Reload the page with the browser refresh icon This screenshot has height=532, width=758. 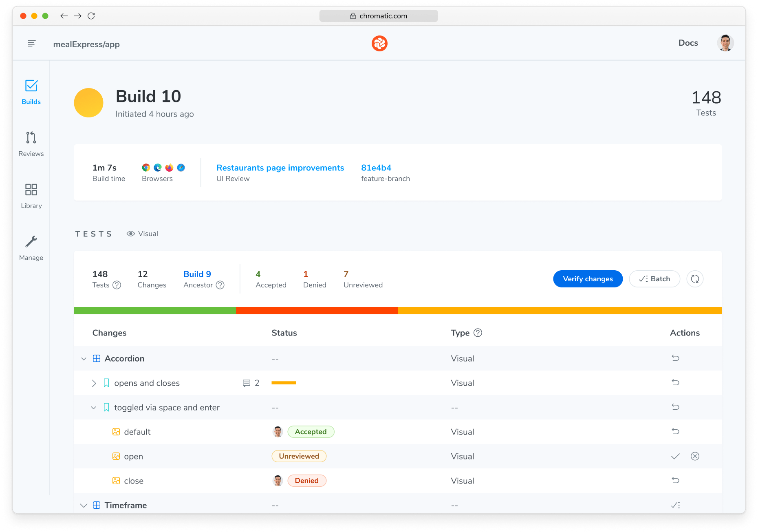coord(91,16)
